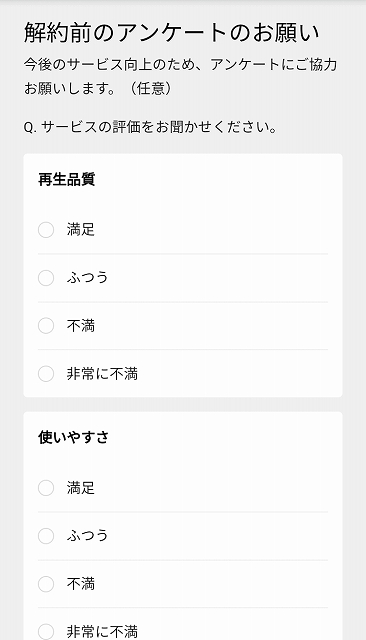366x640 pixels.
Task: Choose ふつう radio button under 再生品質
Action: click(46, 278)
